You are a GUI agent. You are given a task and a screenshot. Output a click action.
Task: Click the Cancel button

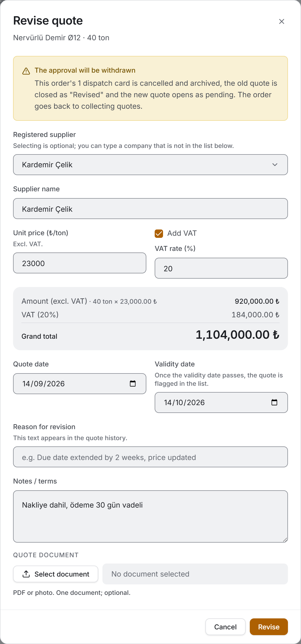click(x=225, y=627)
